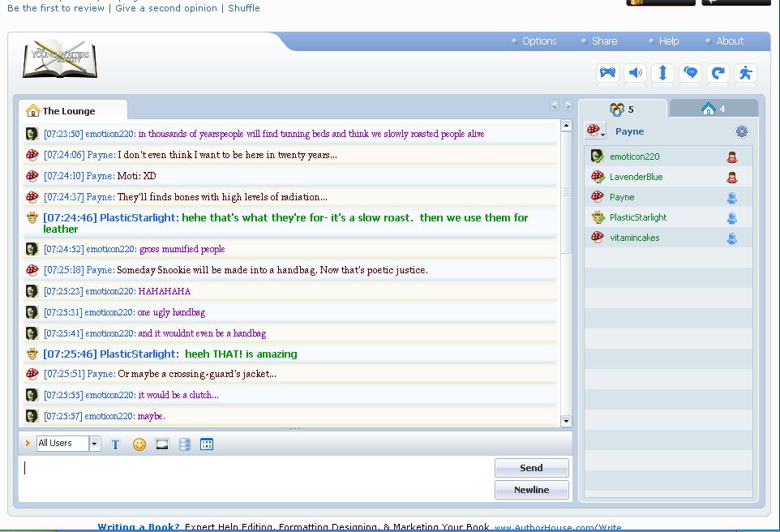Click the vertical up-down arrow icon

(662, 73)
